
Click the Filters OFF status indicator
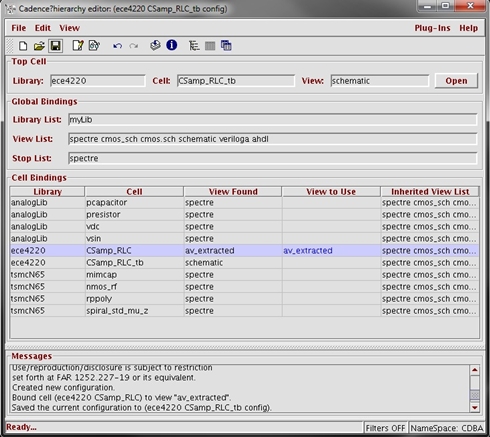coord(385,428)
